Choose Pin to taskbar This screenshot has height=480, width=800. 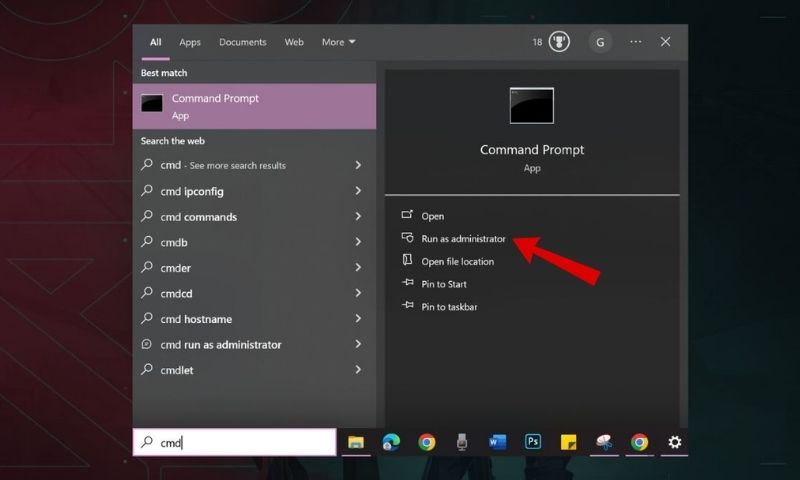pos(449,307)
